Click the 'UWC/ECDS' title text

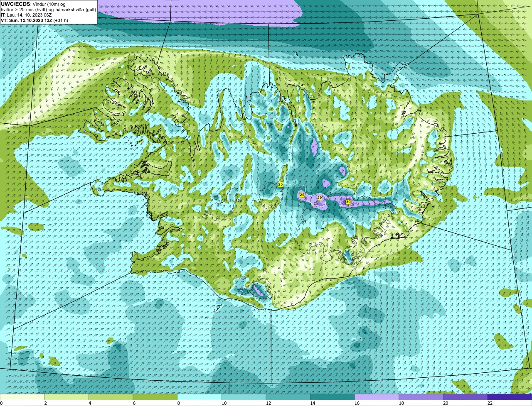(x=15, y=4)
